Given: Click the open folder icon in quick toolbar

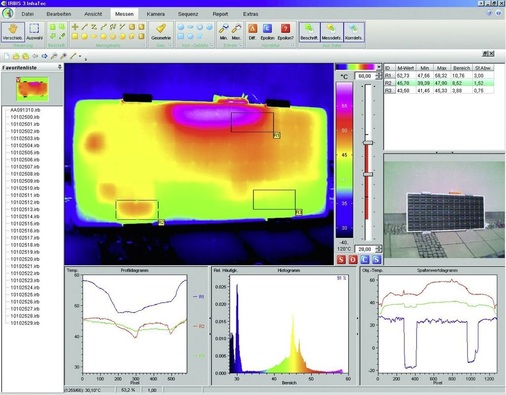Looking at the screenshot, I should point(16,56).
